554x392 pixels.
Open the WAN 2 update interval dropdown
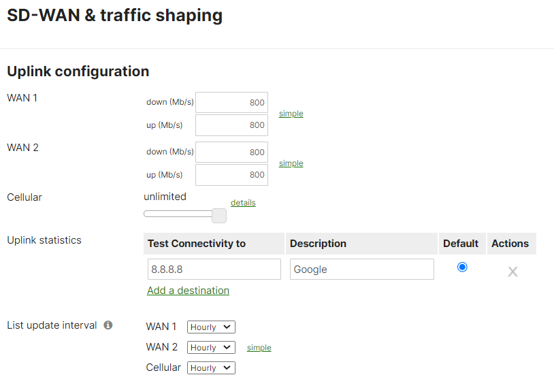[x=211, y=347]
